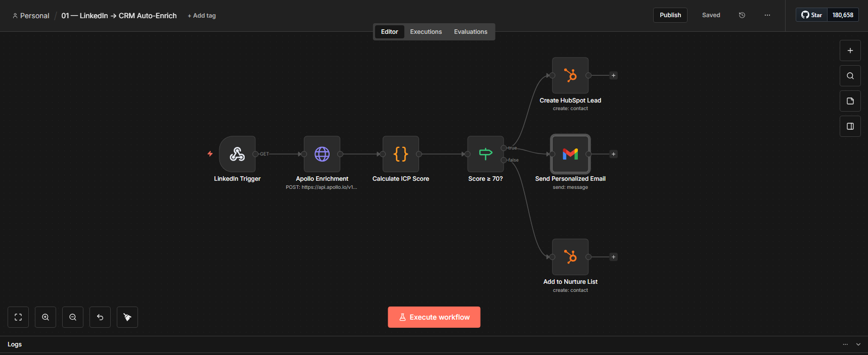Open the Calculate ICP Score code node
This screenshot has height=355, width=868.
click(x=401, y=154)
